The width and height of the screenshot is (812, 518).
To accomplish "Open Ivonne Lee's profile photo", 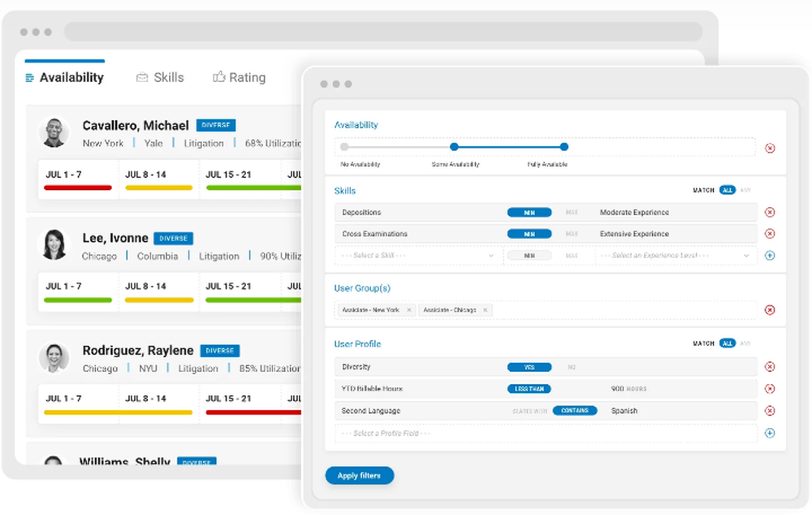I will tap(54, 244).
